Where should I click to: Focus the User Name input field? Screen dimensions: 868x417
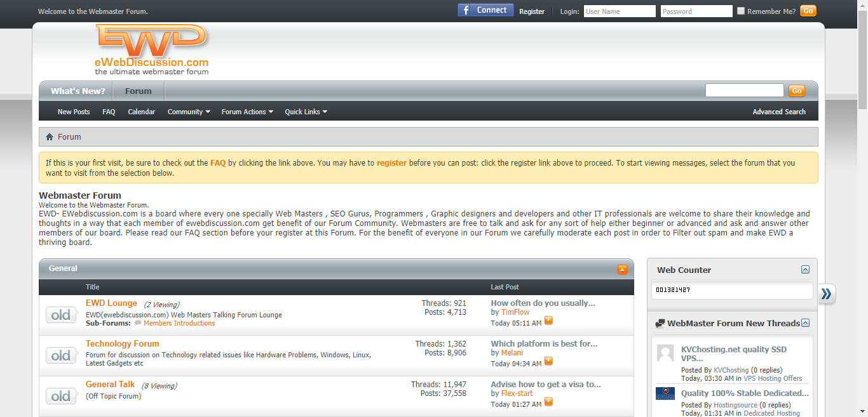620,11
